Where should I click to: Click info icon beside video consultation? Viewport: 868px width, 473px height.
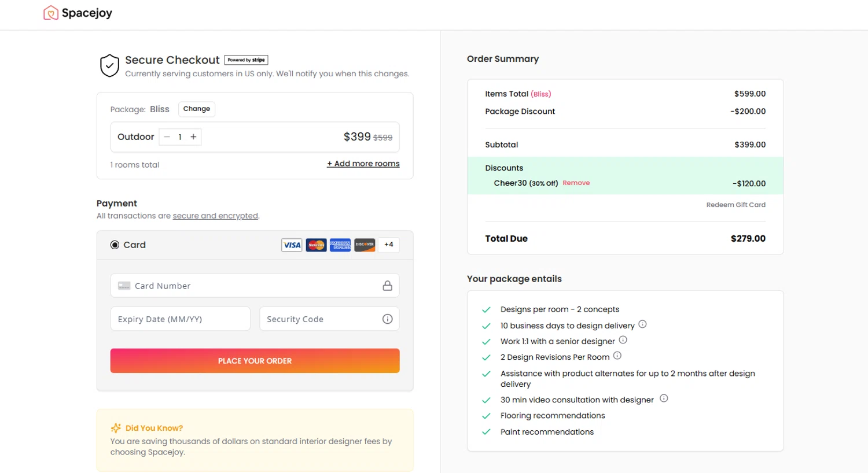(x=664, y=398)
